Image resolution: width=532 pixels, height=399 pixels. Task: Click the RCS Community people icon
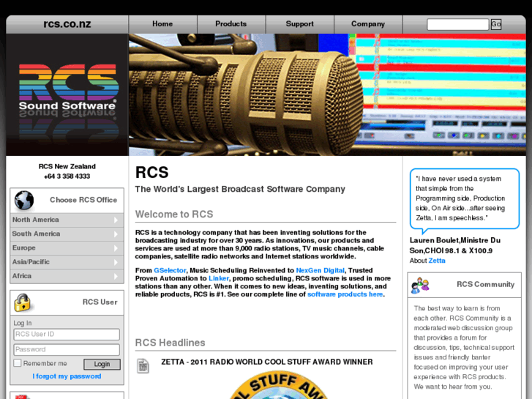point(420,285)
